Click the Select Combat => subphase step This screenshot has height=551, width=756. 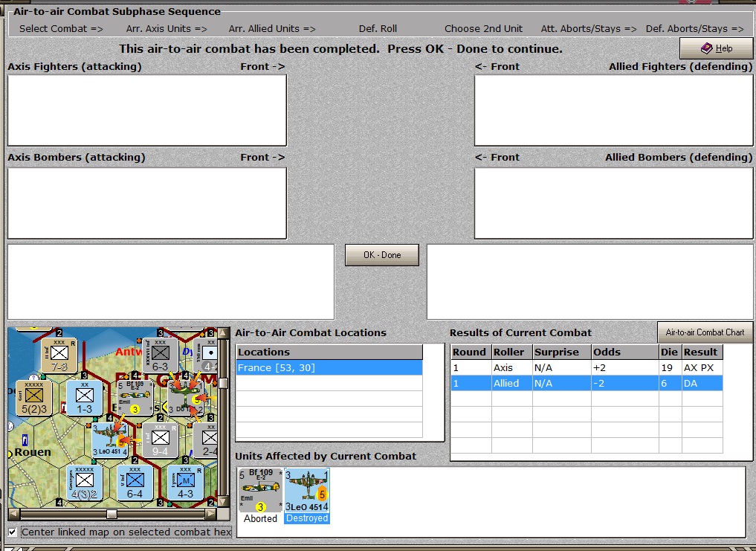coord(61,28)
